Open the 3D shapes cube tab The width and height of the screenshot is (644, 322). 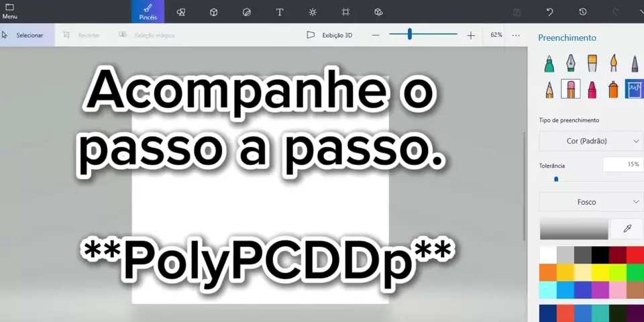(213, 12)
